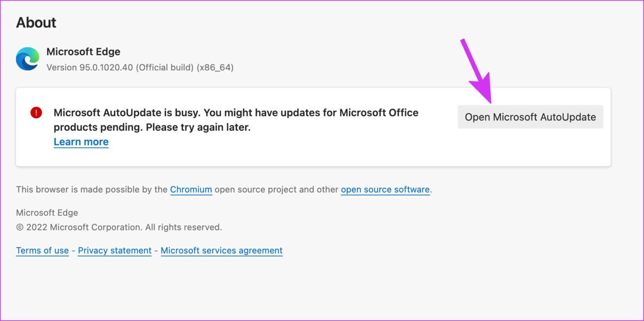This screenshot has height=321, width=644.
Task: Click the Microsoft Edge text above the copyright
Action: [47, 213]
